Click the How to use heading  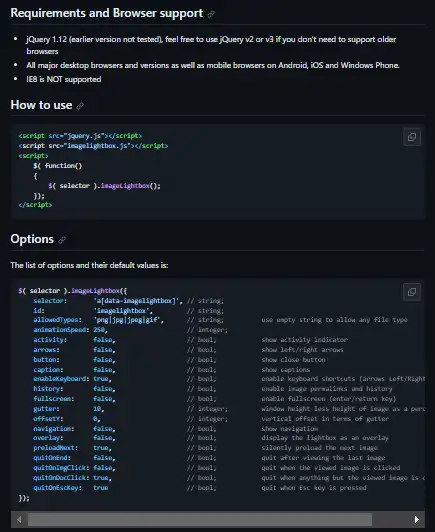[41, 105]
